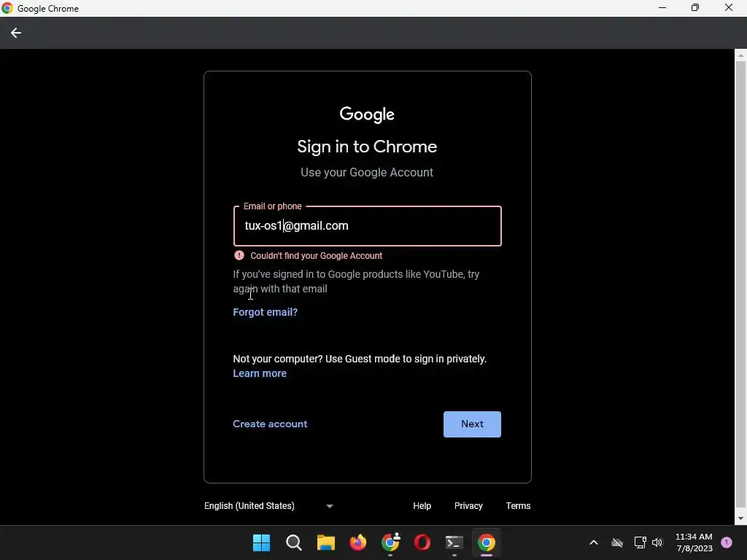This screenshot has height=560, width=747.
Task: Open the English (United States) language dropdown
Action: pyautogui.click(x=268, y=506)
